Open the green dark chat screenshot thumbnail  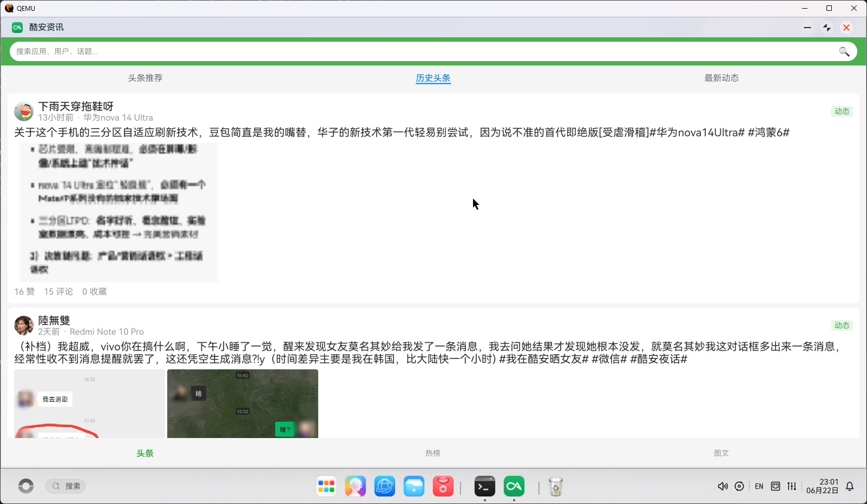(242, 403)
